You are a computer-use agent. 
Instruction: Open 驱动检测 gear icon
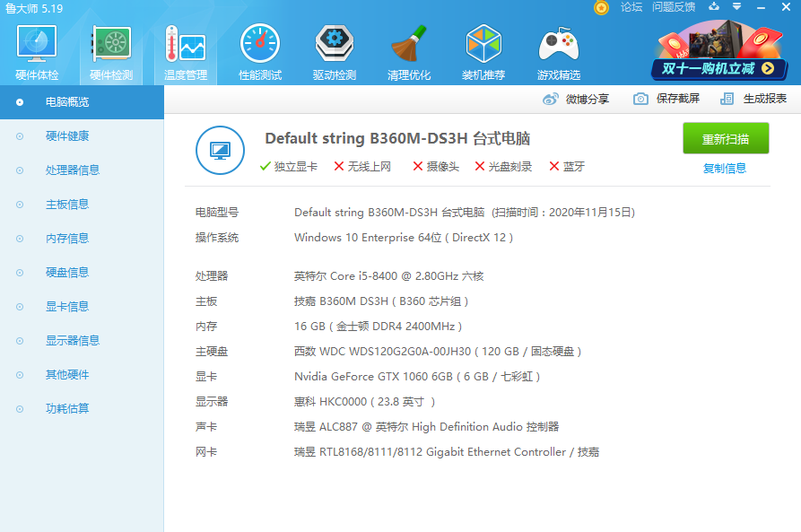point(335,43)
